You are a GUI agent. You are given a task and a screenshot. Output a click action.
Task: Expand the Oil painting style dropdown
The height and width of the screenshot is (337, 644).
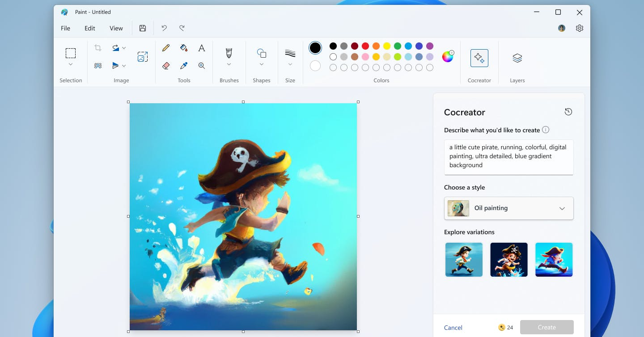562,208
